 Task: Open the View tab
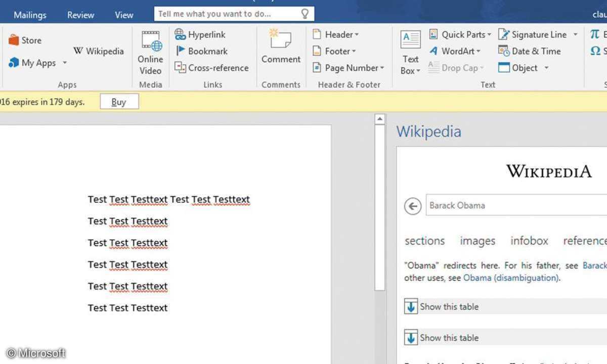point(124,15)
